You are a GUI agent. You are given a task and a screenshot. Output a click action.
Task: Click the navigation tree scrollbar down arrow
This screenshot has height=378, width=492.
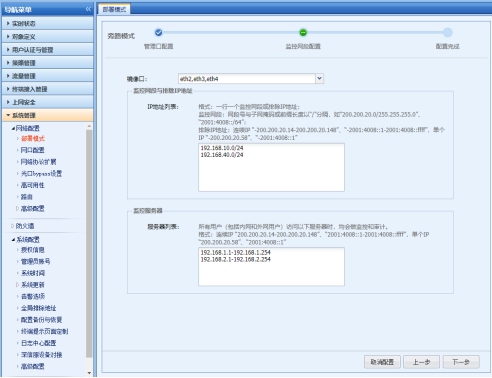click(89, 373)
